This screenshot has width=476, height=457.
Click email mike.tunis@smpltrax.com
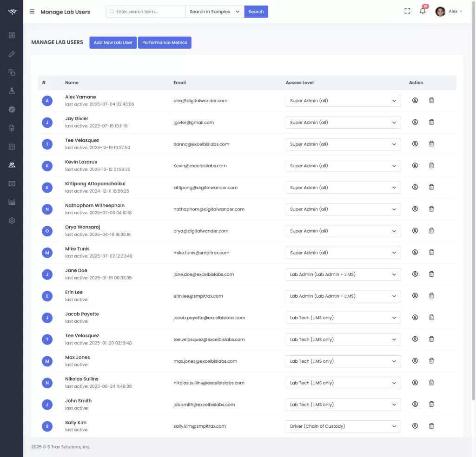[201, 253]
